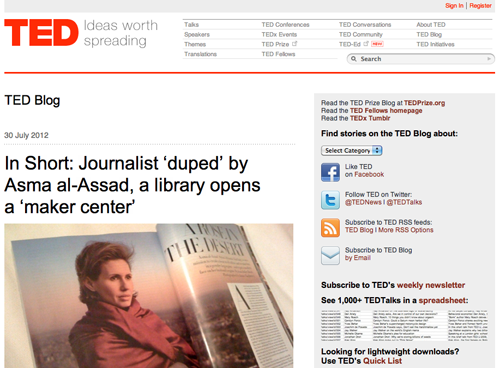Click the TED Blog page heading
500x368 pixels.
[32, 100]
